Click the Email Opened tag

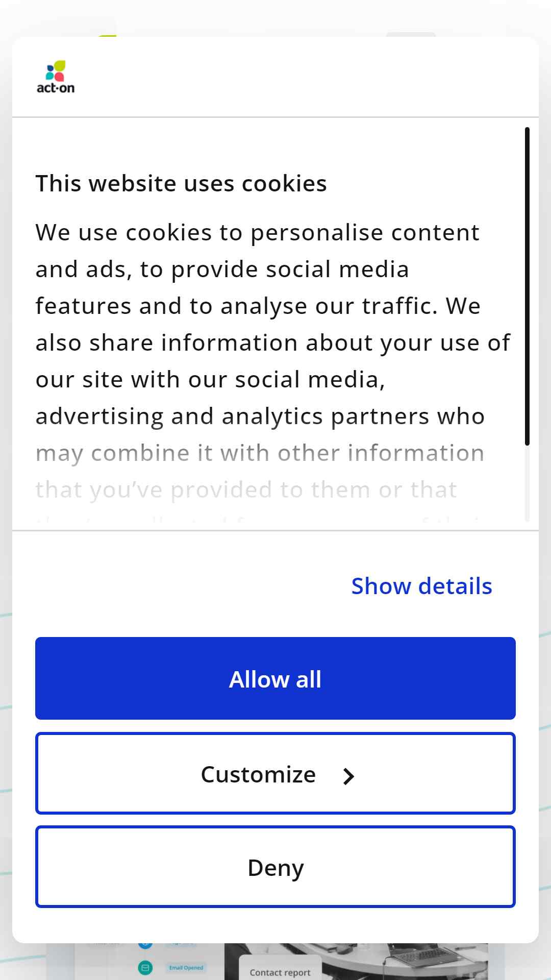coord(186,968)
